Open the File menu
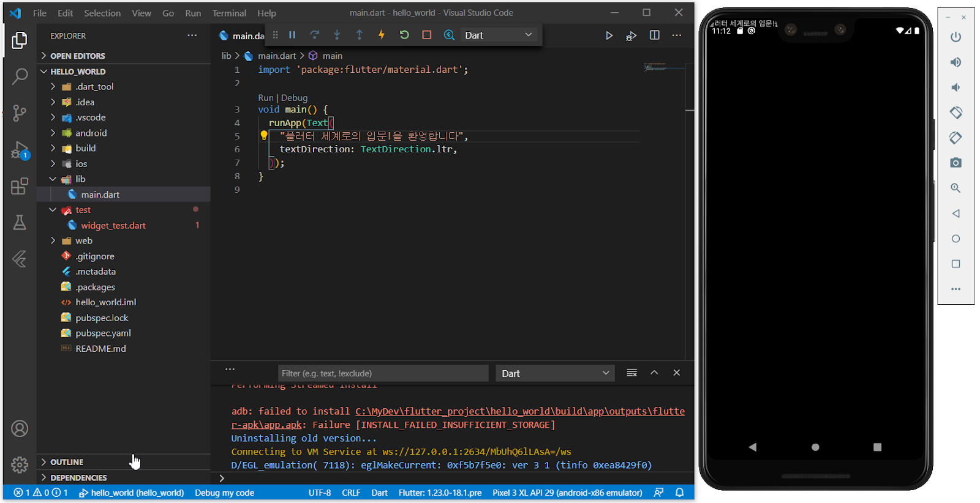980x503 pixels. (x=40, y=13)
